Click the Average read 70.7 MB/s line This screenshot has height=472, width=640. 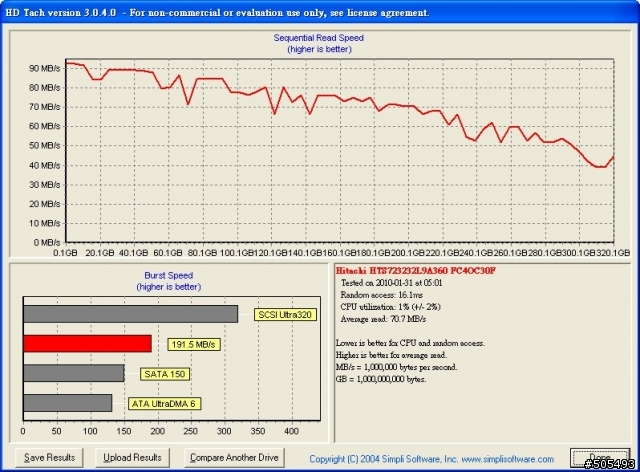point(383,319)
